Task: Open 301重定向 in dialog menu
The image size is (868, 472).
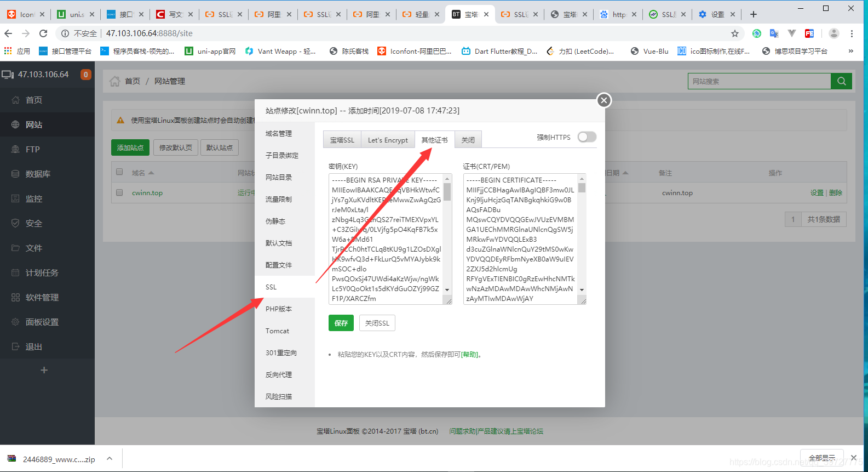Action: point(285,352)
